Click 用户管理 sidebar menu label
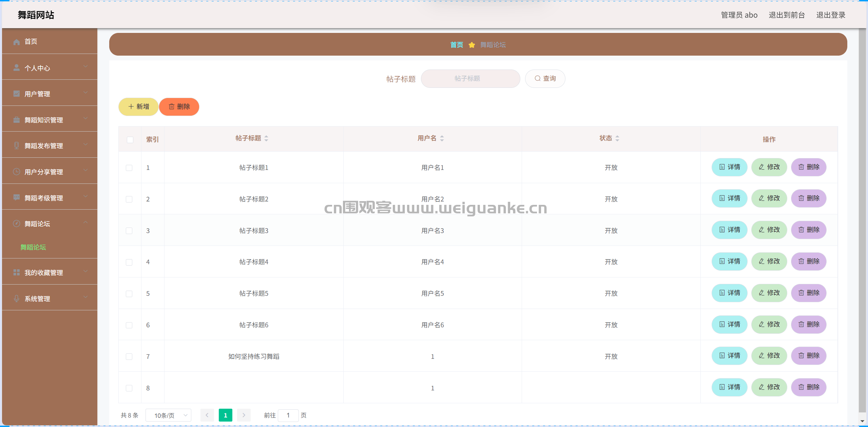The width and height of the screenshot is (868, 427). pyautogui.click(x=37, y=94)
